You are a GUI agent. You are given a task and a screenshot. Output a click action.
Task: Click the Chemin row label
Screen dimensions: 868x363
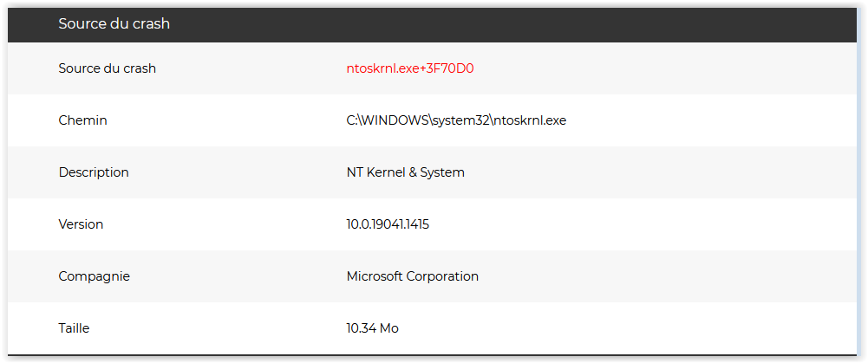82,120
